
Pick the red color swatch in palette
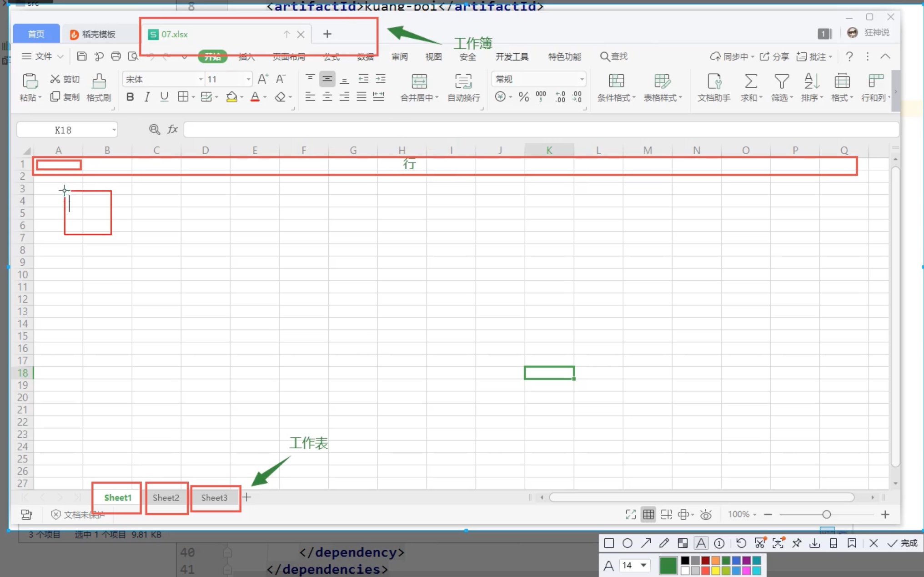(705, 570)
